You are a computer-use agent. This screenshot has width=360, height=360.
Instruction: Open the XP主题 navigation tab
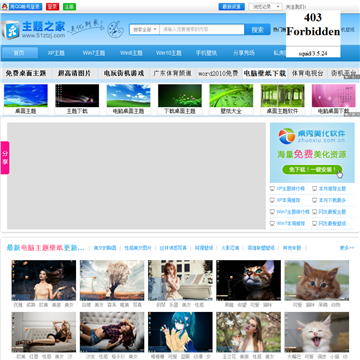click(56, 53)
